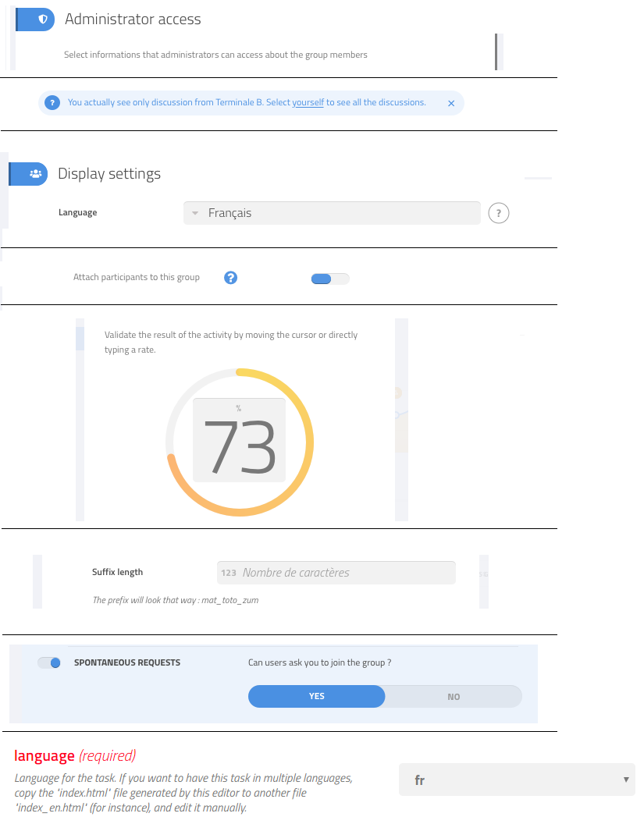Click the Administrator access heading
Screen dimensions: 644x831
tap(133, 19)
